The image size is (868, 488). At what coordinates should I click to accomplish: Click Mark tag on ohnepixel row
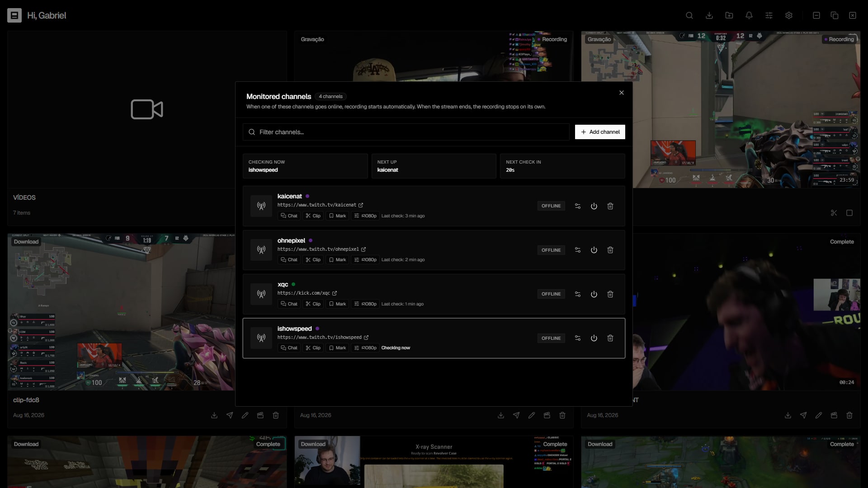[337, 260]
